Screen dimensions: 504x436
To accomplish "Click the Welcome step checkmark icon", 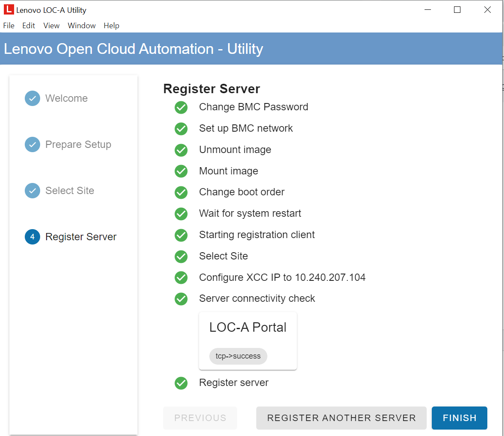I will click(32, 98).
